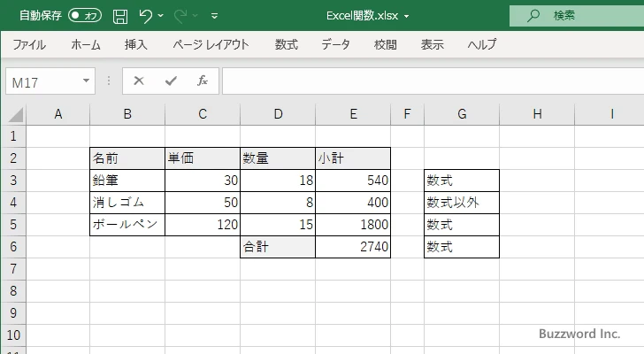
Task: Open the ヘルプ tab
Action: pyautogui.click(x=482, y=44)
